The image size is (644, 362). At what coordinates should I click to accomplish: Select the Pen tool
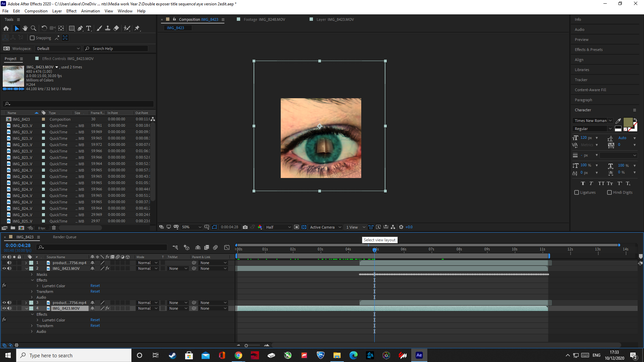[80, 28]
